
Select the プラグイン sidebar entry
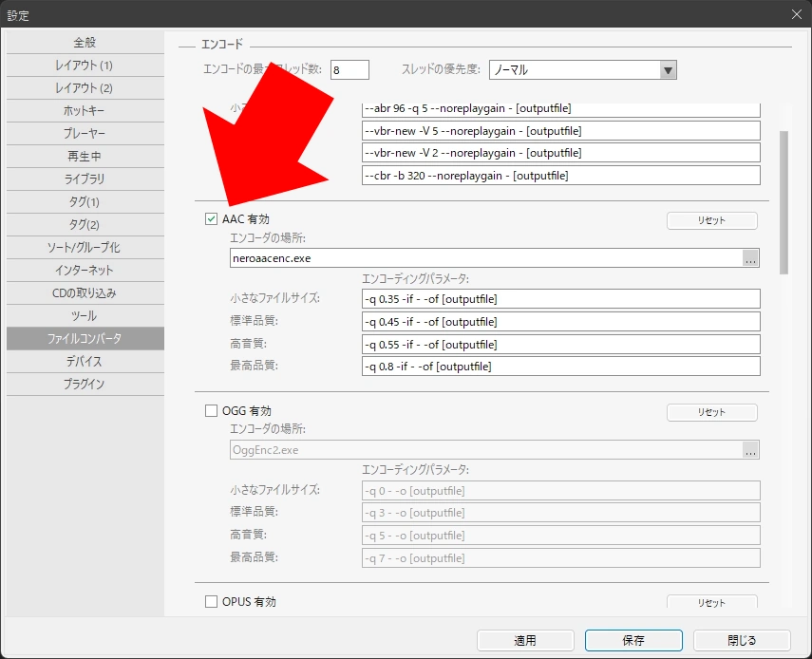[x=85, y=384]
